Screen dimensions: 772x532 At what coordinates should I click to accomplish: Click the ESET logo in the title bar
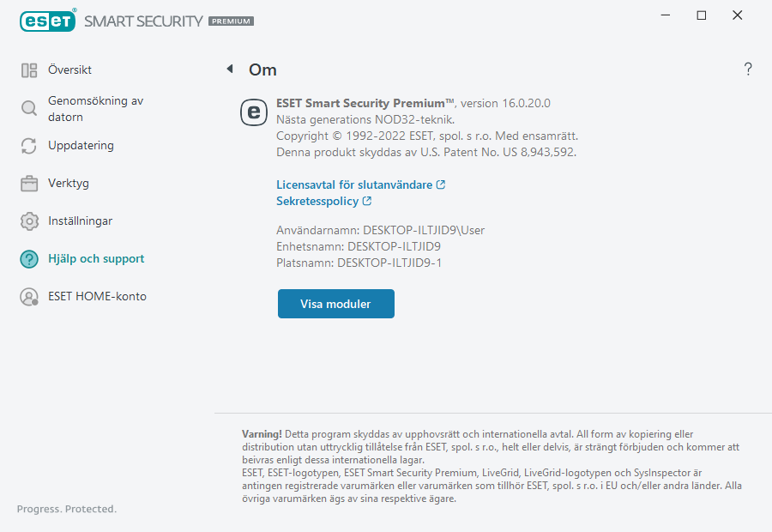click(48, 21)
